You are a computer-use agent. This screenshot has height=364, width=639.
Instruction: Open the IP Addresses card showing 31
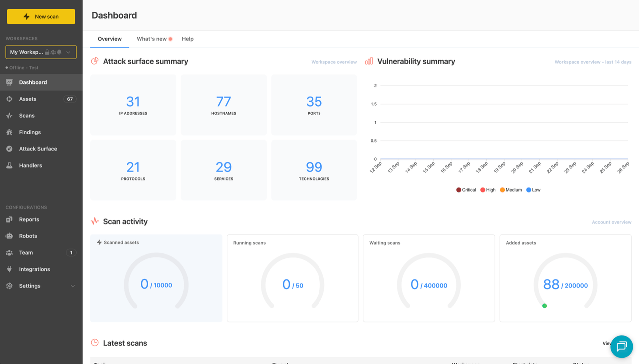pos(133,105)
